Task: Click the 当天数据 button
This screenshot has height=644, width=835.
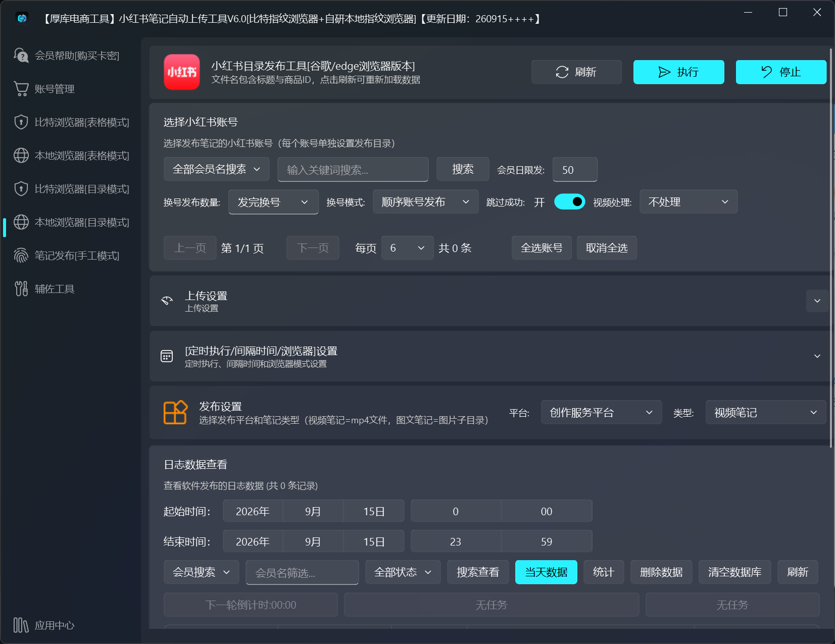Action: coord(546,572)
